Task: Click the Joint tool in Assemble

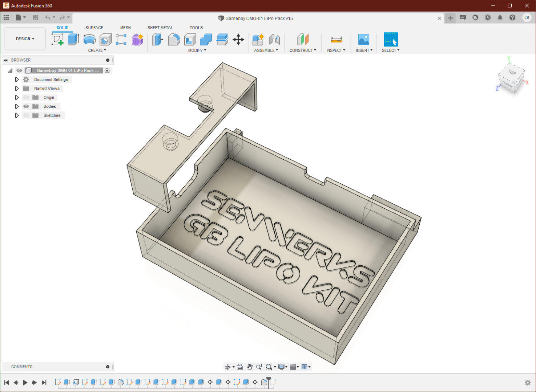Action: pyautogui.click(x=274, y=40)
